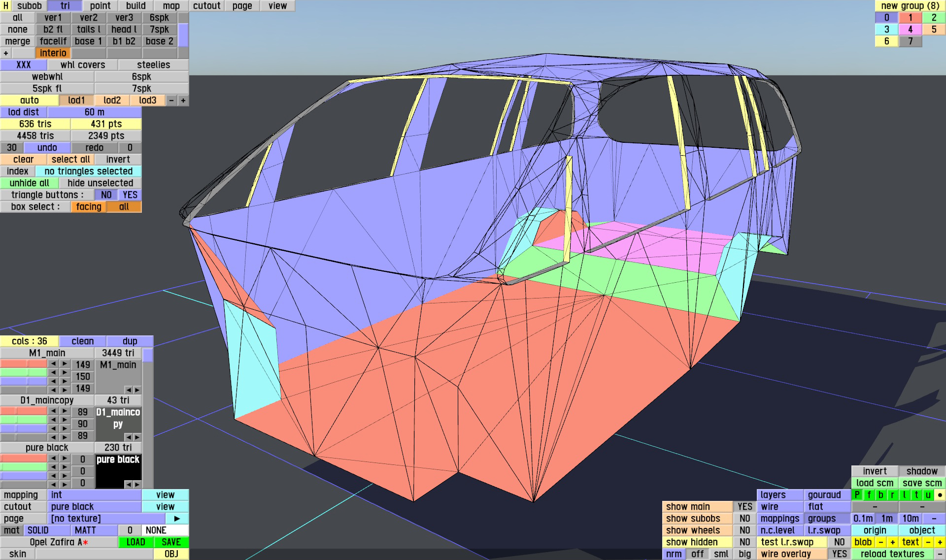946x560 pixels.
Task: Click the front view 'f' button
Action: coord(869,495)
